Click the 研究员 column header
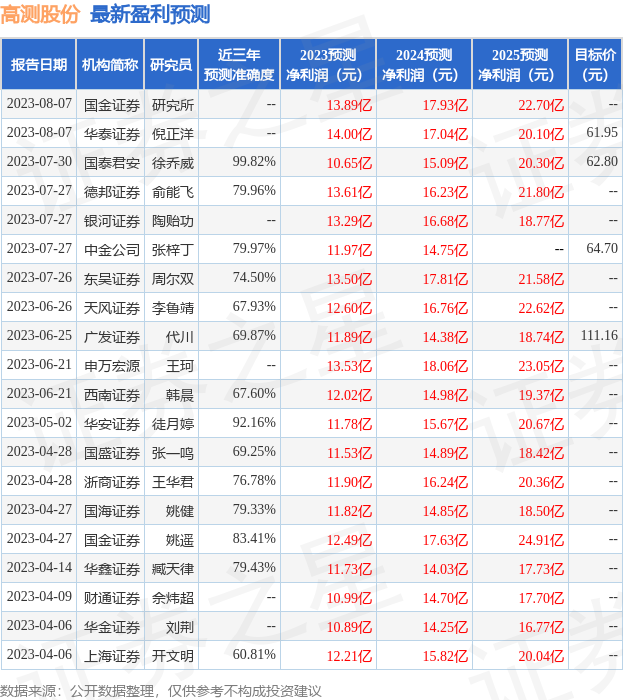The height and width of the screenshot is (700, 623). [171, 64]
